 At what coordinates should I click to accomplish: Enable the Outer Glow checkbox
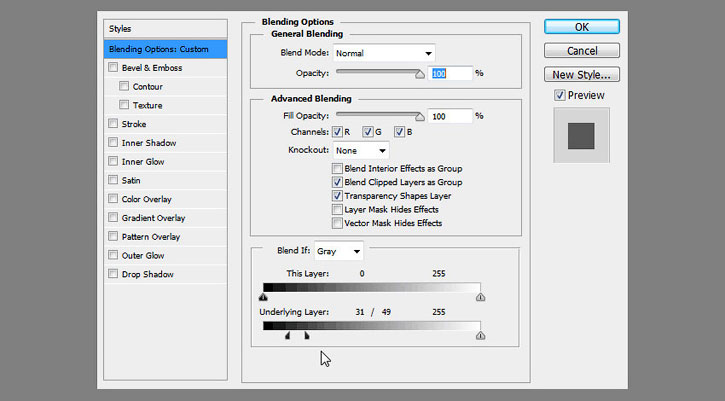point(113,255)
